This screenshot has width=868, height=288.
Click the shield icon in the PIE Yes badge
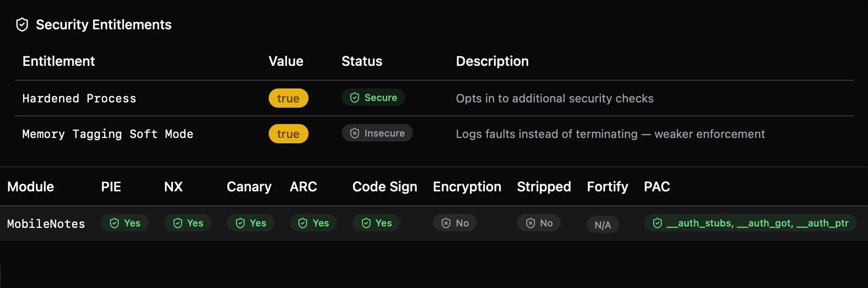coord(114,223)
